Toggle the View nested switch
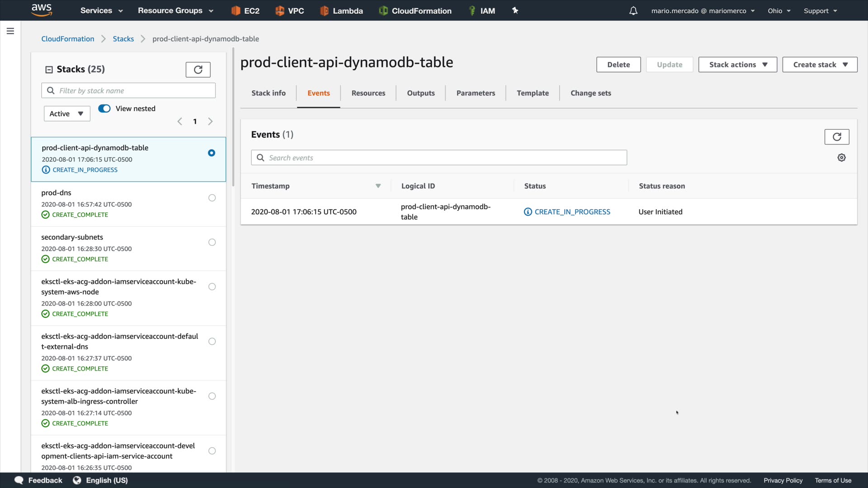Viewport: 868px width, 488px height. (104, 108)
